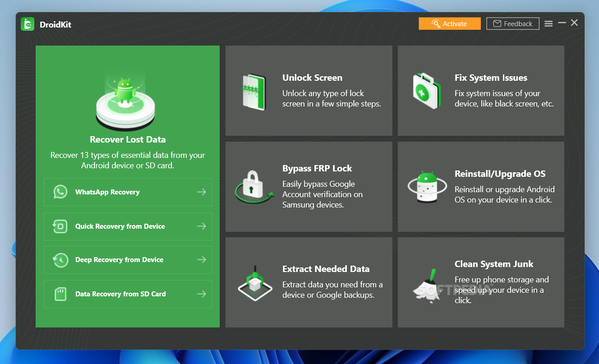Open the Unlock Screen tile title
599x364 pixels.
pyautogui.click(x=312, y=78)
